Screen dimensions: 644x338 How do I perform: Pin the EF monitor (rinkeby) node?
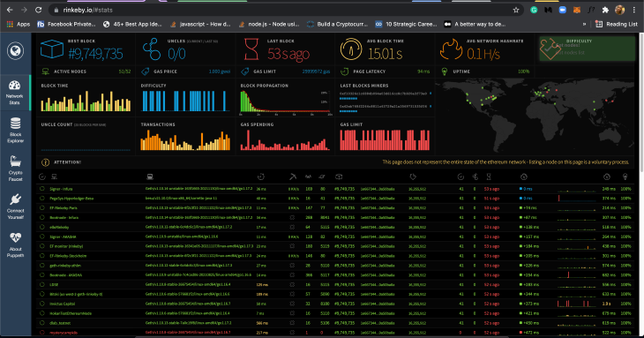coord(41,246)
